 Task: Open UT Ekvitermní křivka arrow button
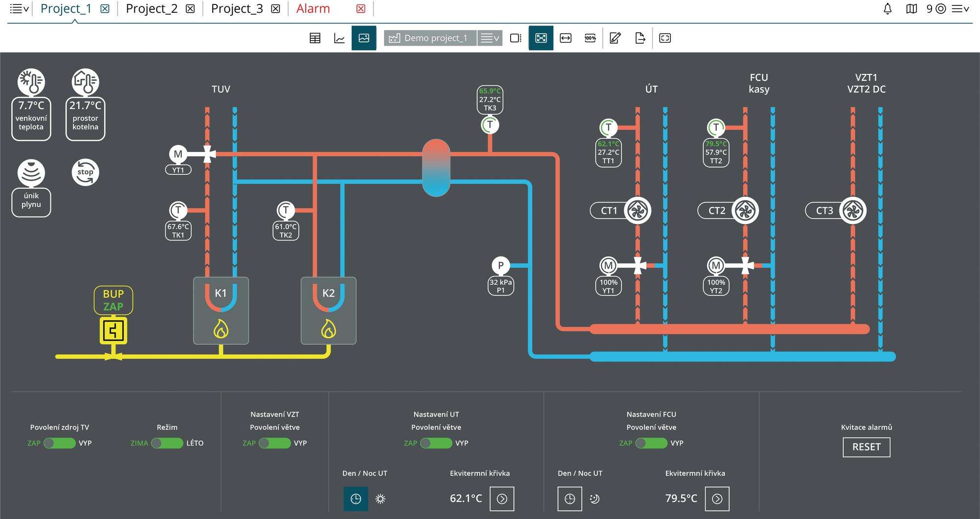coord(502,499)
